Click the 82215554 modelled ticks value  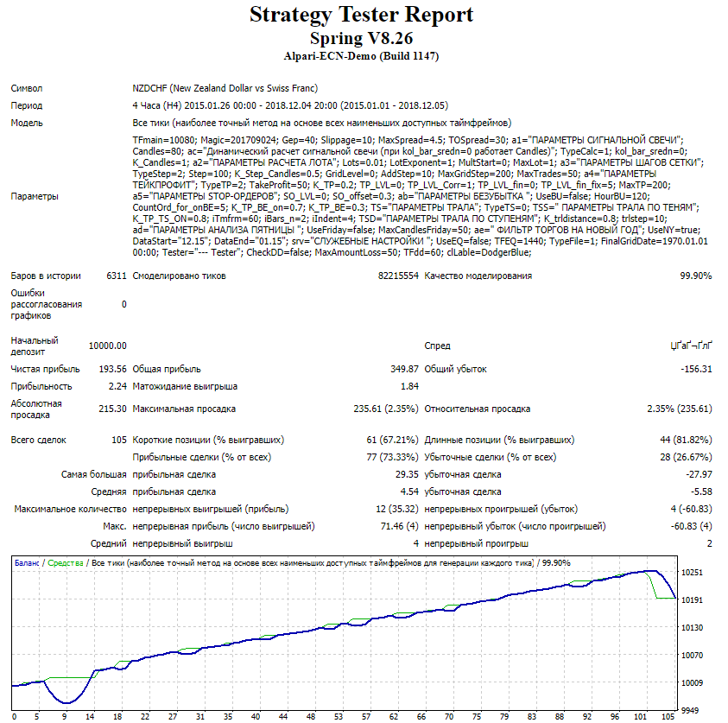pos(398,276)
